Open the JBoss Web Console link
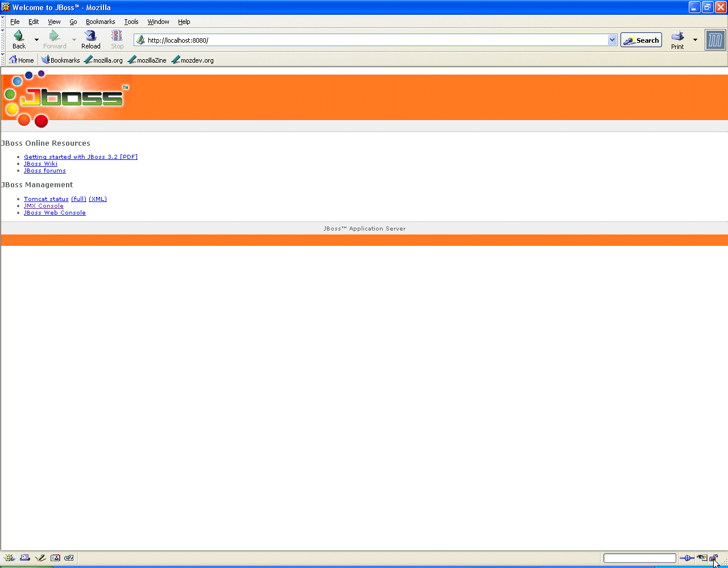This screenshot has width=728, height=568. [55, 213]
